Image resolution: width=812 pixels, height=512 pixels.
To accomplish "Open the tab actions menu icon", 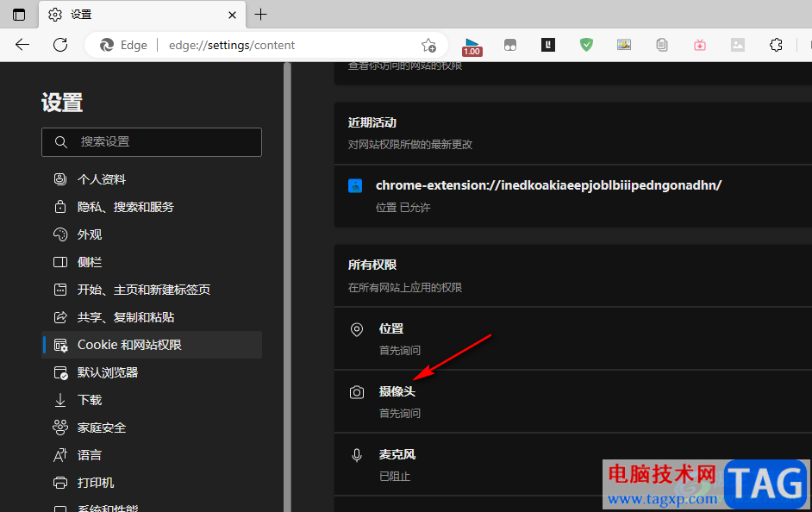I will click(x=19, y=15).
